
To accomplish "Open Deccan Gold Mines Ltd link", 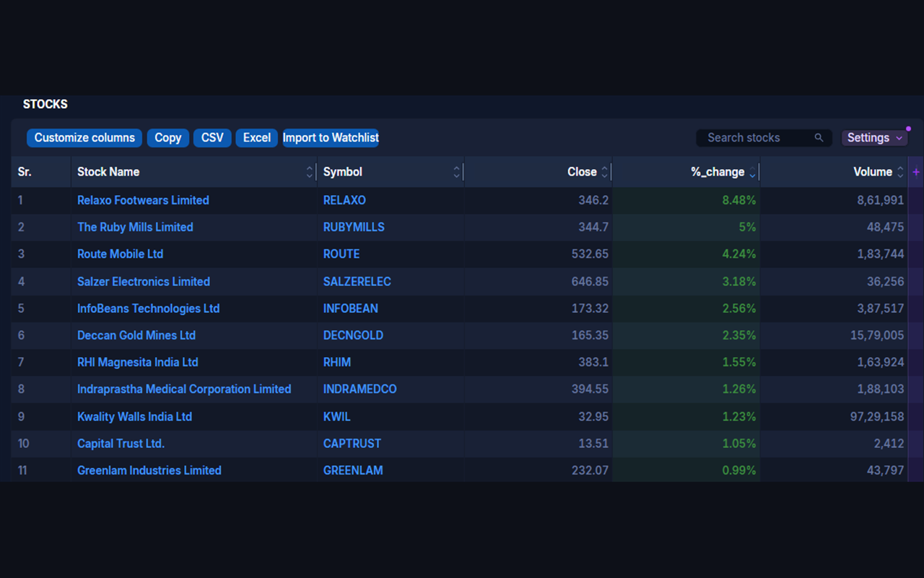I will [x=136, y=335].
